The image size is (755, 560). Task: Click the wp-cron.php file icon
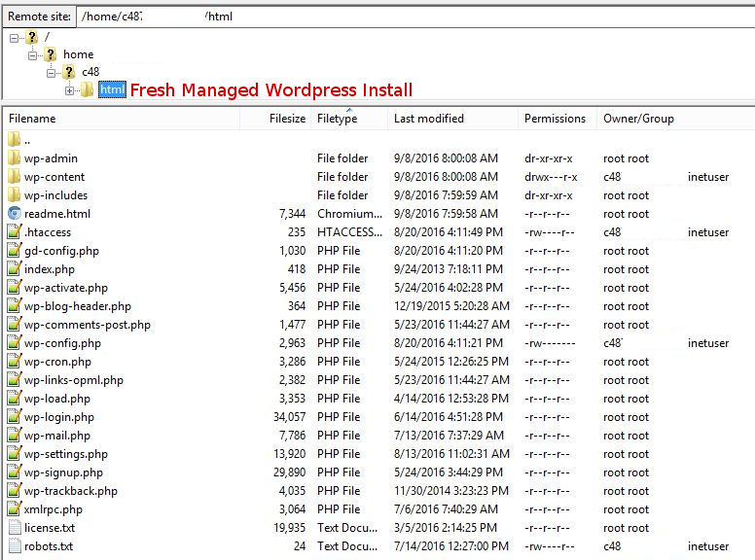point(15,361)
